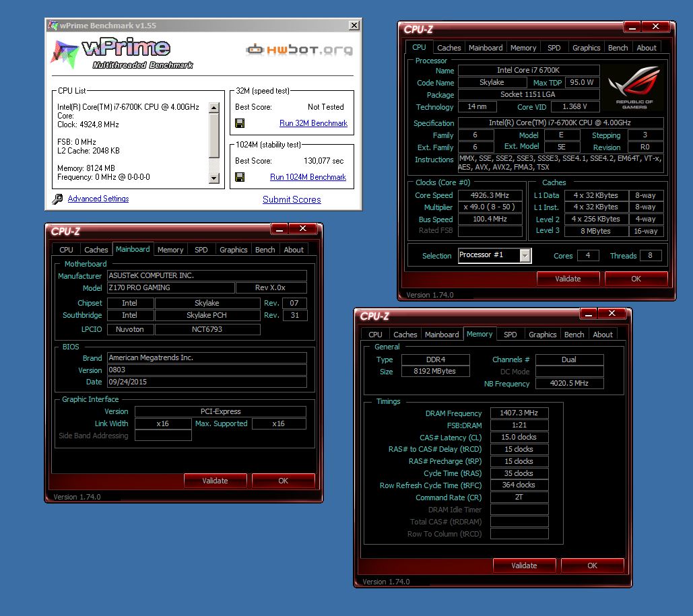Run the 1024M Benchmark
The image size is (693, 616).
308,177
